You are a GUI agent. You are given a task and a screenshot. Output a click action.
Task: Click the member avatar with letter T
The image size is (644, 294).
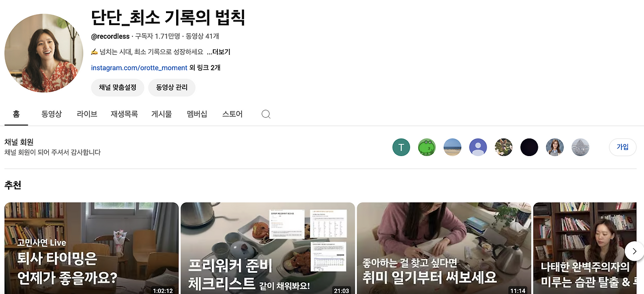(x=401, y=148)
